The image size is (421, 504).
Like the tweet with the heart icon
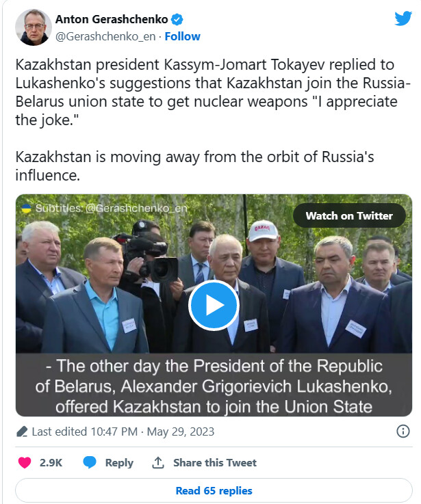point(25,463)
